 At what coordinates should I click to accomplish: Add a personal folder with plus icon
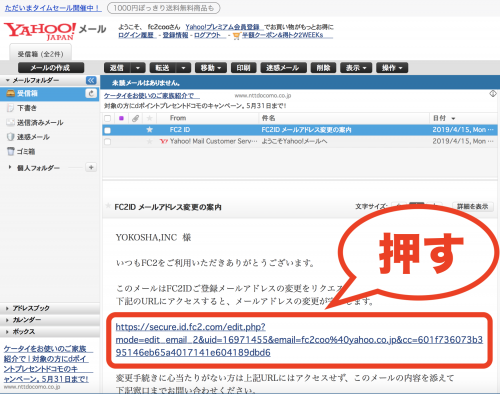(91, 167)
